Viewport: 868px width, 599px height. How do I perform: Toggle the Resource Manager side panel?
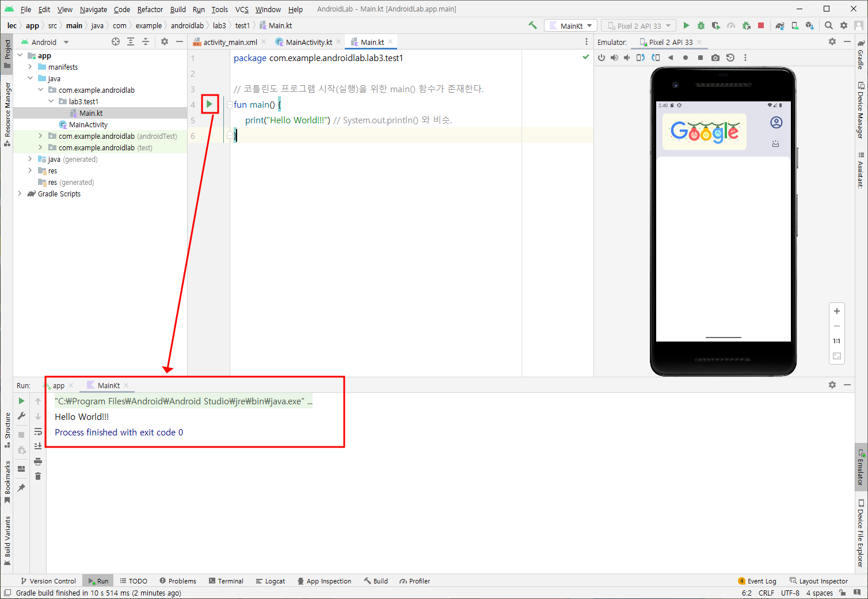(x=7, y=114)
